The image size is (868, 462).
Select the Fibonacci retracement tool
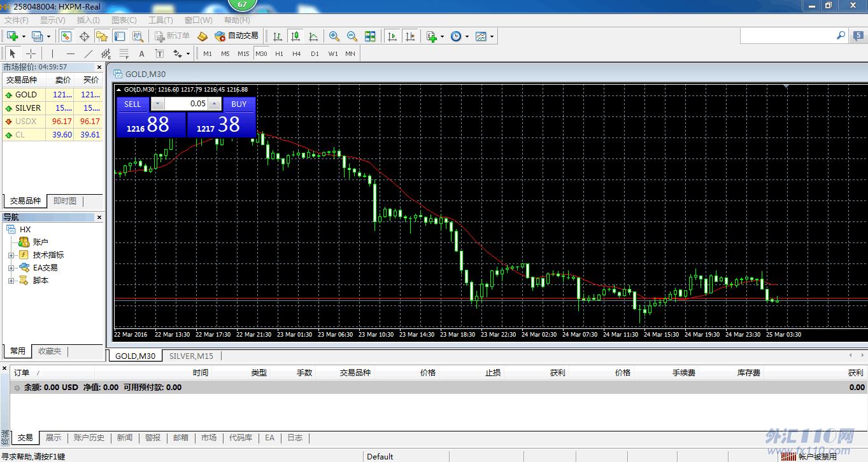pos(124,53)
